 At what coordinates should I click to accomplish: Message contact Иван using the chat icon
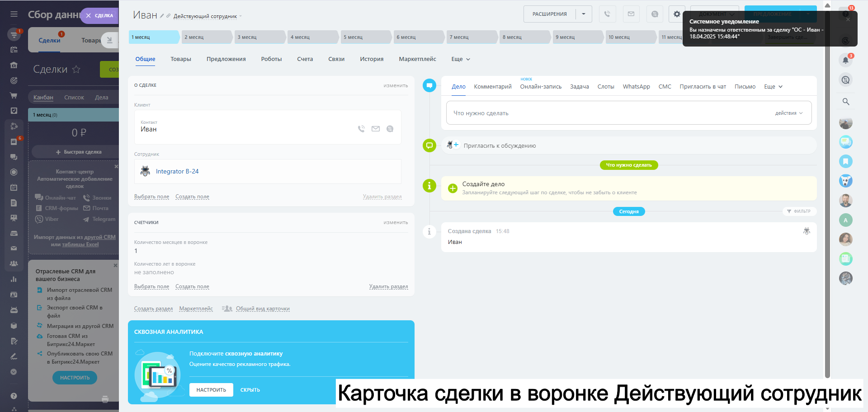390,129
